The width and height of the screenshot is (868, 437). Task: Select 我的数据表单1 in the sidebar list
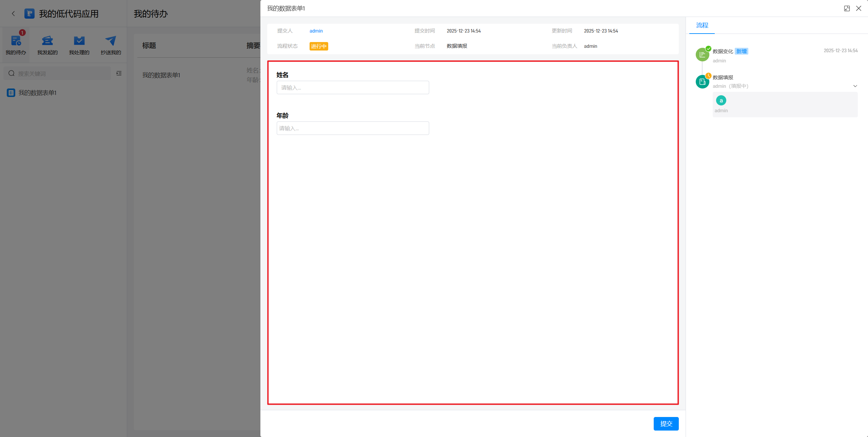[37, 93]
